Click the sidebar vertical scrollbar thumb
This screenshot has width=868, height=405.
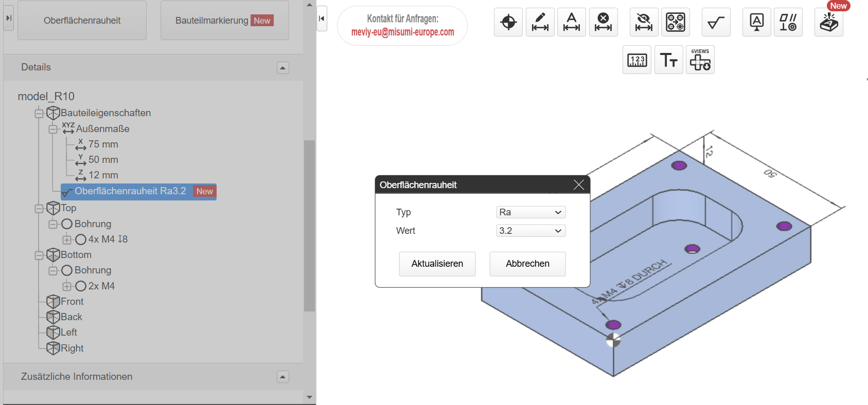point(309,226)
